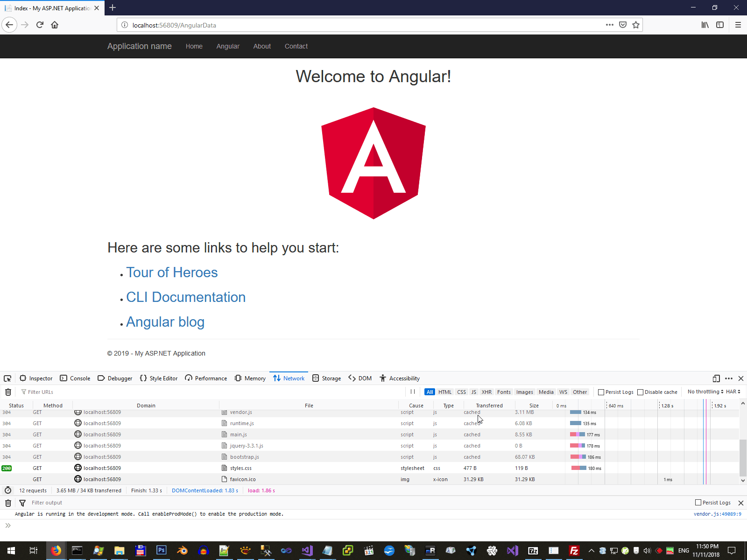
Task: Filter requests by CSS type
Action: [x=462, y=392]
